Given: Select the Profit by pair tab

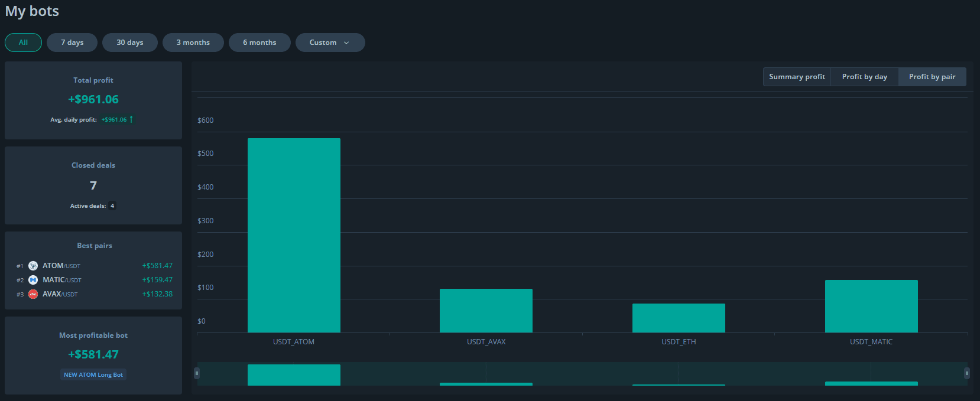Looking at the screenshot, I should pyautogui.click(x=932, y=77).
